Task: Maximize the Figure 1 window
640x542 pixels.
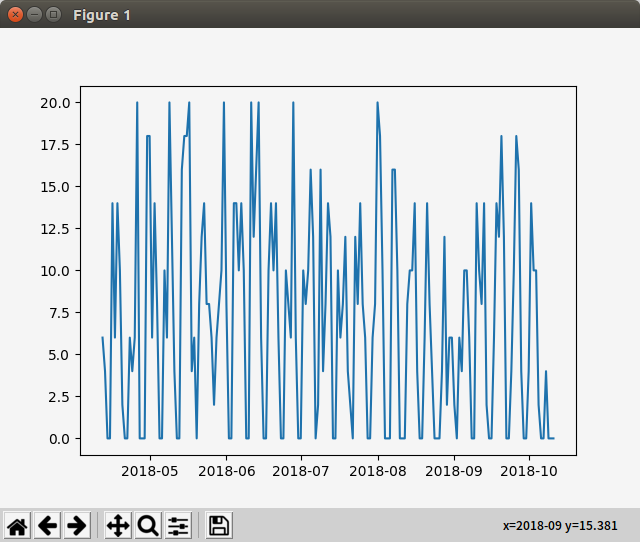Action: tap(53, 15)
